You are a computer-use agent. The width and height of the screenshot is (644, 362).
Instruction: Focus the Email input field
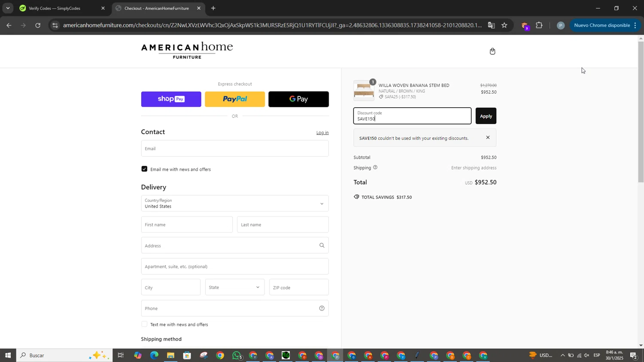click(x=235, y=148)
